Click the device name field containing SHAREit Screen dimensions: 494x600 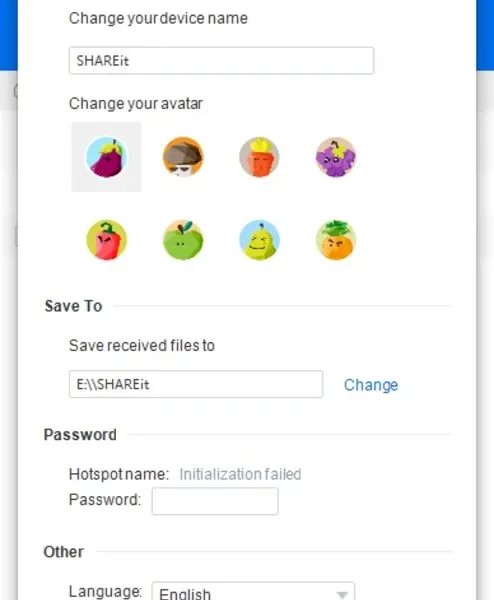(x=221, y=60)
